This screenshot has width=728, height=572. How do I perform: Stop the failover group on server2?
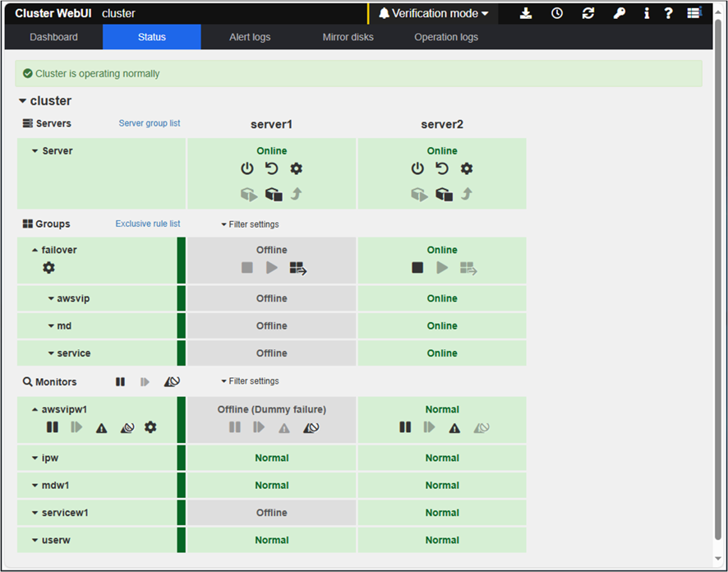pos(417,267)
